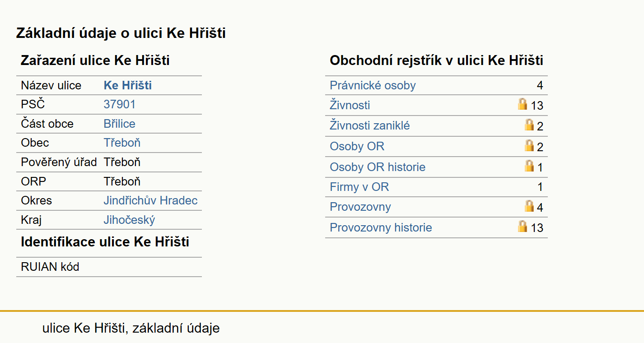Viewport: 644px width, 343px height.
Task: Open the Jihočeský kraj link
Action: point(130,220)
